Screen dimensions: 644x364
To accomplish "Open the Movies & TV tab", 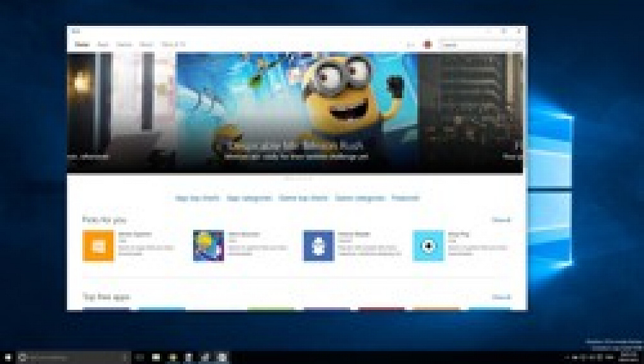I will click(x=174, y=45).
